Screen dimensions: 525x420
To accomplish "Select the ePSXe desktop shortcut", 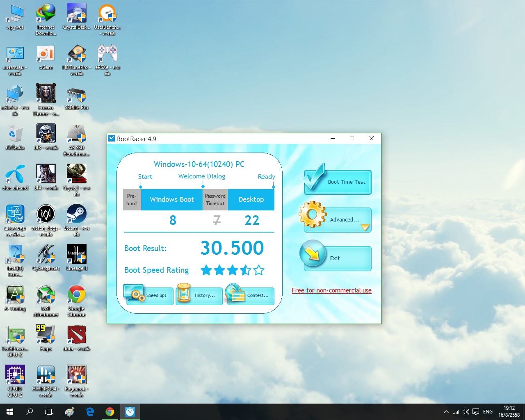I will pyautogui.click(x=107, y=60).
